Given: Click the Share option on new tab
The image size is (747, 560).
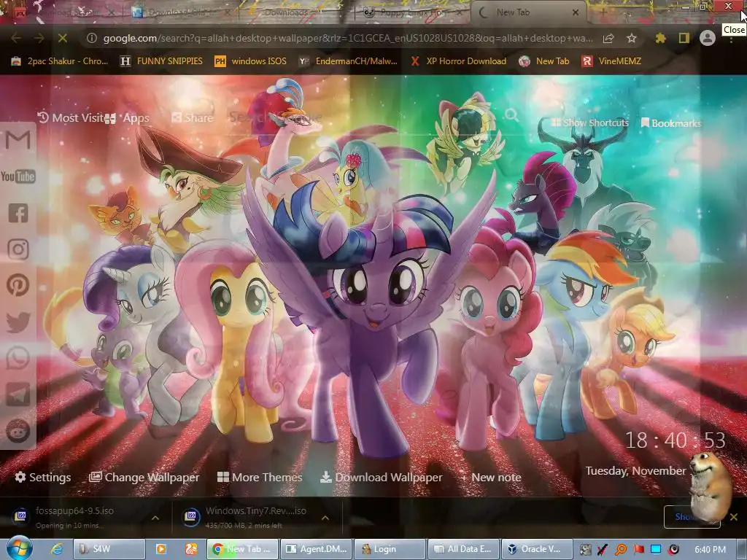Looking at the screenshot, I should click(193, 117).
